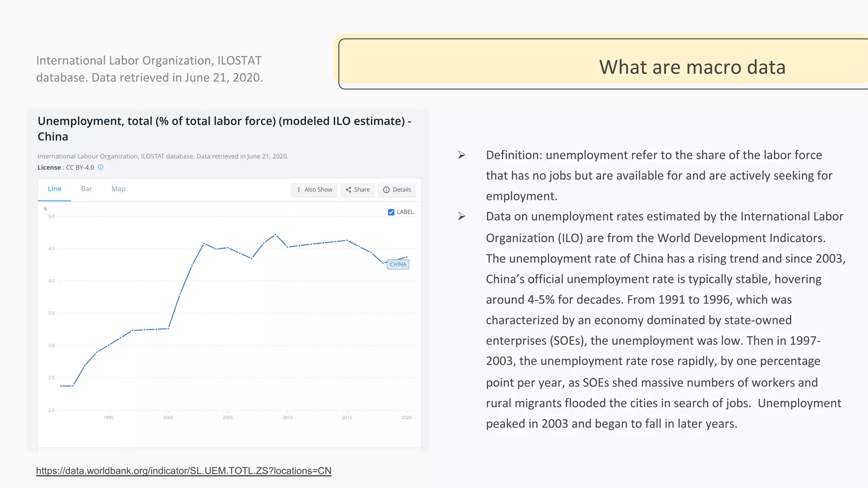Click the arrow bullet before 'Definition' paragraph
868x488 pixels.
(x=462, y=155)
